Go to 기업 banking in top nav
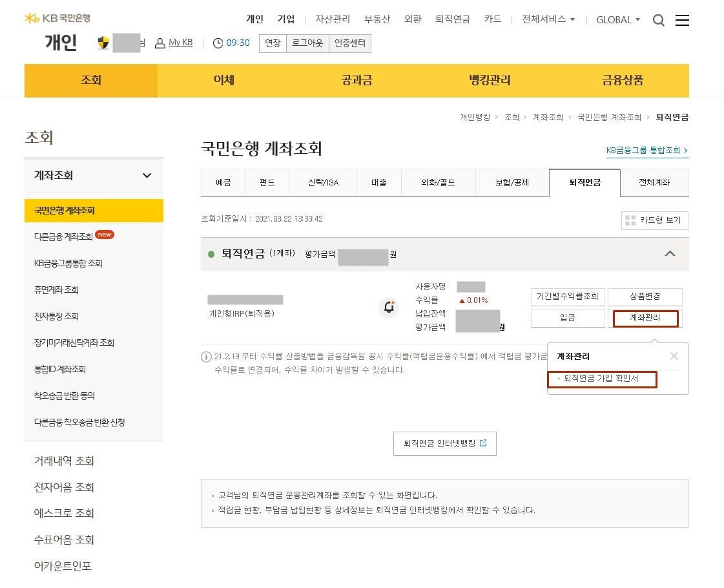The image size is (724, 588). [286, 19]
